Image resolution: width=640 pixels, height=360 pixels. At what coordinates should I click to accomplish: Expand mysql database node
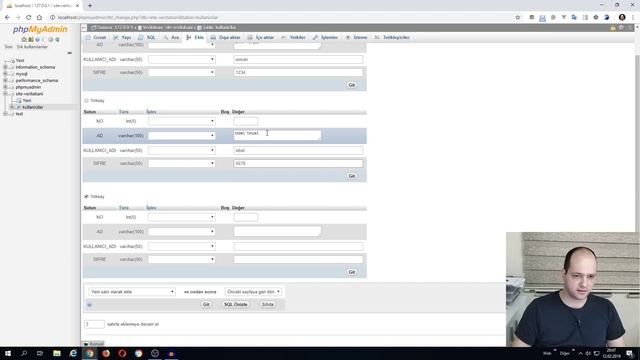click(6, 74)
